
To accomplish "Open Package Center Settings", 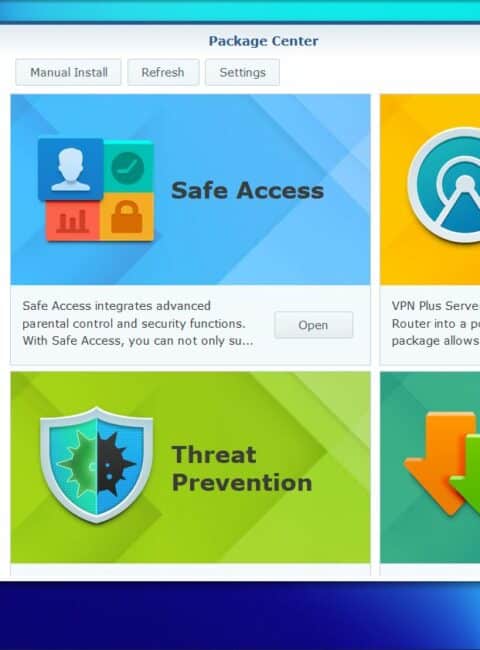I will (x=242, y=73).
